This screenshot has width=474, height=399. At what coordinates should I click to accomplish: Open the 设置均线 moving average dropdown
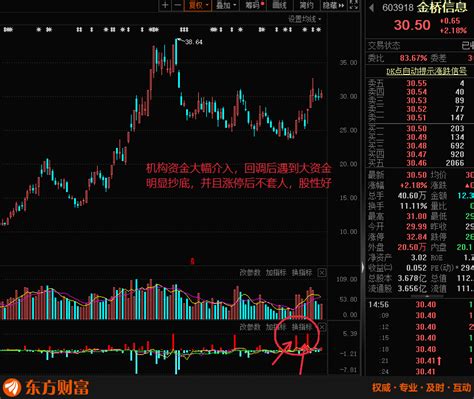(305, 19)
